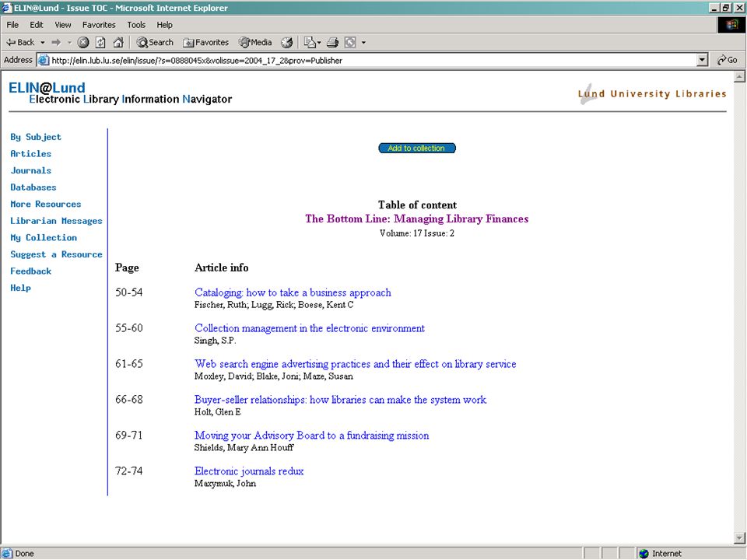
Task: Click the Forward arrow toolbar button
Action: click(x=56, y=42)
